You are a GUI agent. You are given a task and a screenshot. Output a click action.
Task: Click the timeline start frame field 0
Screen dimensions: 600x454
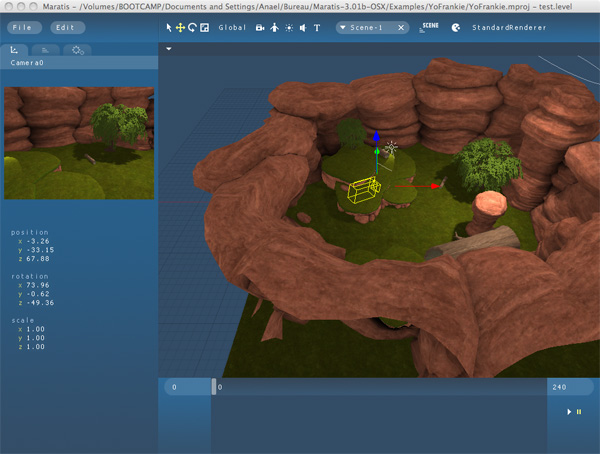(x=187, y=387)
